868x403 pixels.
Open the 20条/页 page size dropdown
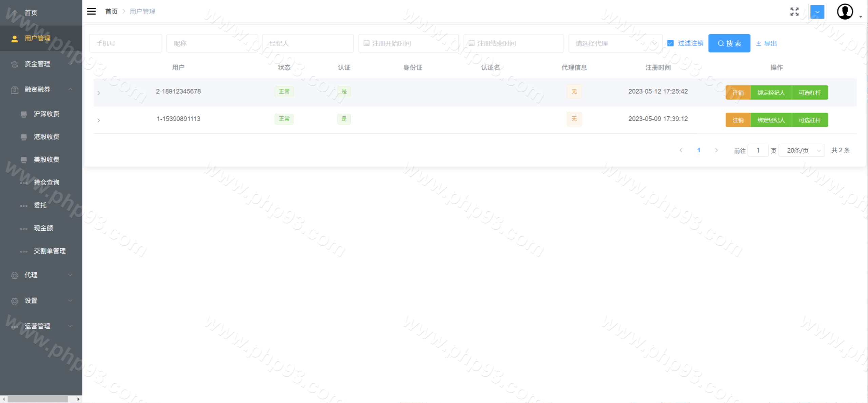click(802, 150)
